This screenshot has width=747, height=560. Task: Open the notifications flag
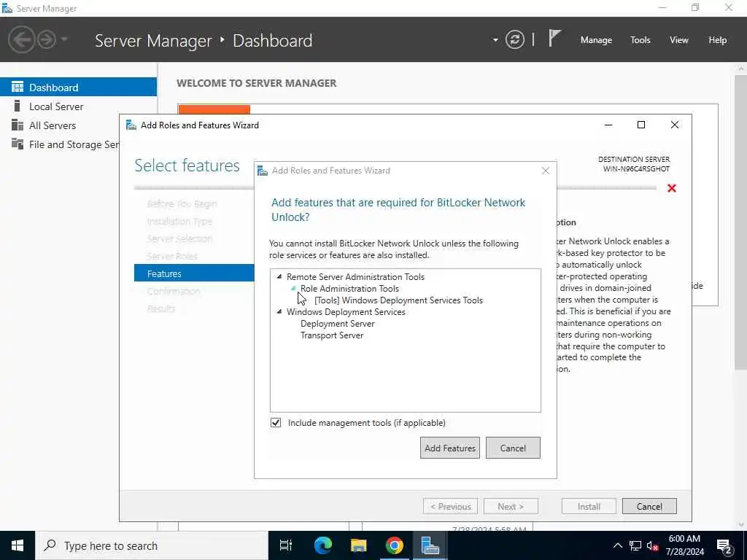coord(554,38)
